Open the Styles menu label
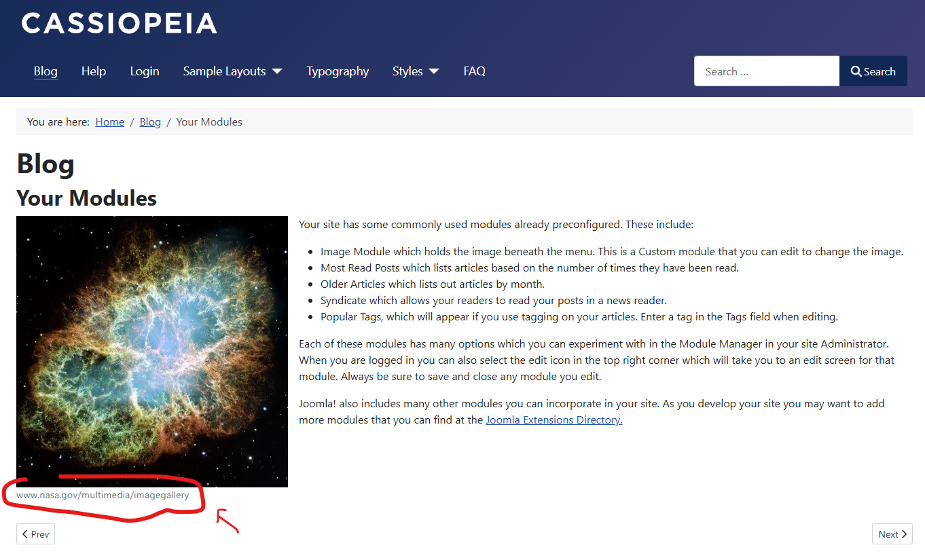This screenshot has width=925, height=560. tap(407, 71)
